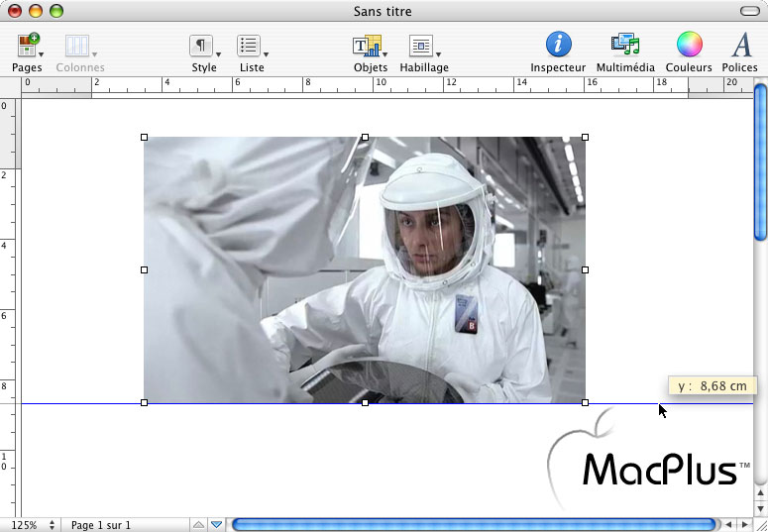
Task: Click the vertical scrollbar thumb
Action: (x=760, y=162)
